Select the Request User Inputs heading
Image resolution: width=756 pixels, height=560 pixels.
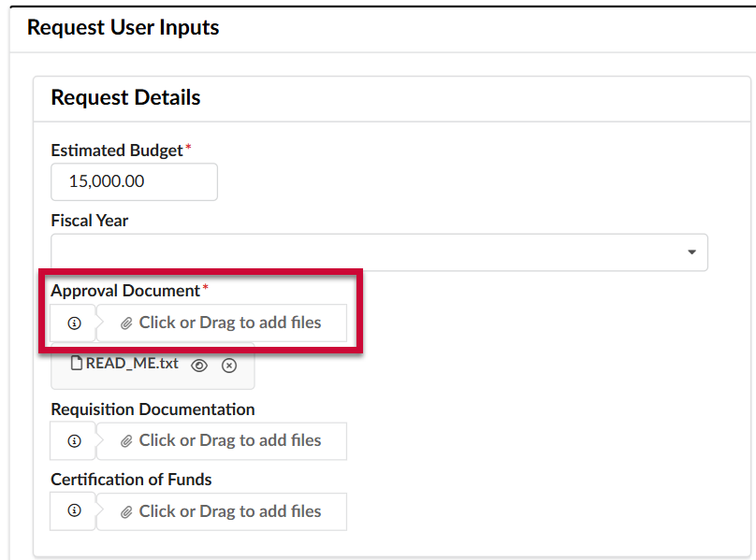pos(124,27)
